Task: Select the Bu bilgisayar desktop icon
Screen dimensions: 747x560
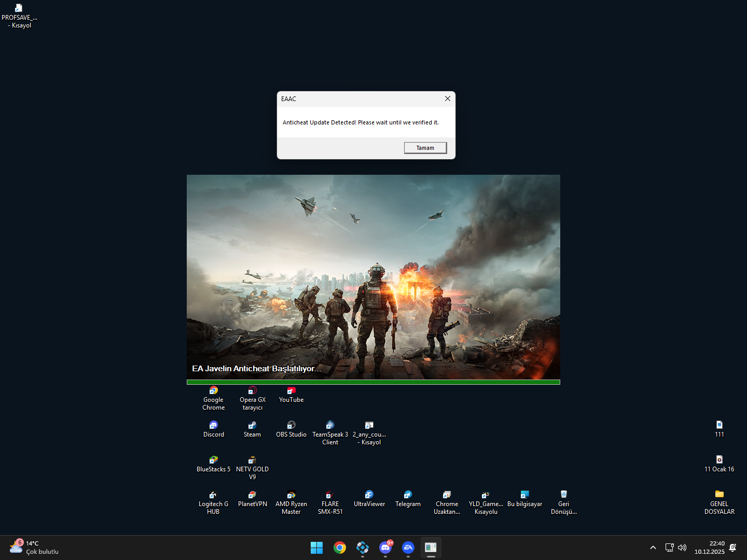Action: point(524,499)
